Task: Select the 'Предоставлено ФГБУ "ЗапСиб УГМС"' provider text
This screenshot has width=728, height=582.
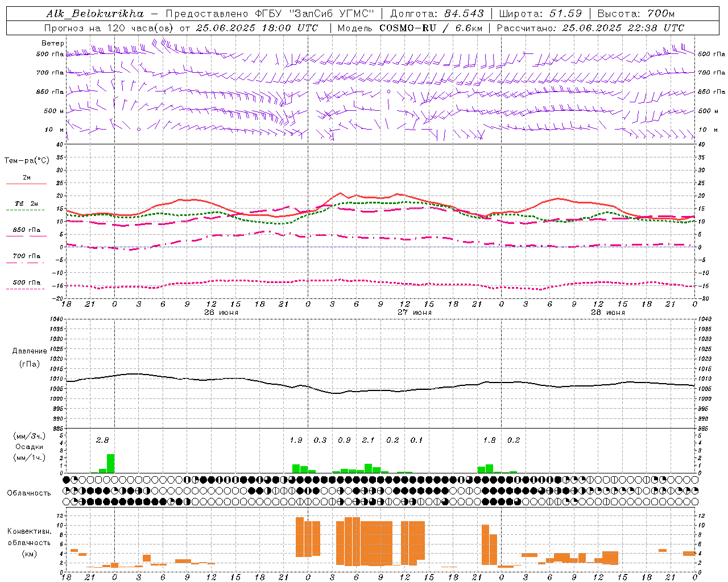Action: click(270, 14)
